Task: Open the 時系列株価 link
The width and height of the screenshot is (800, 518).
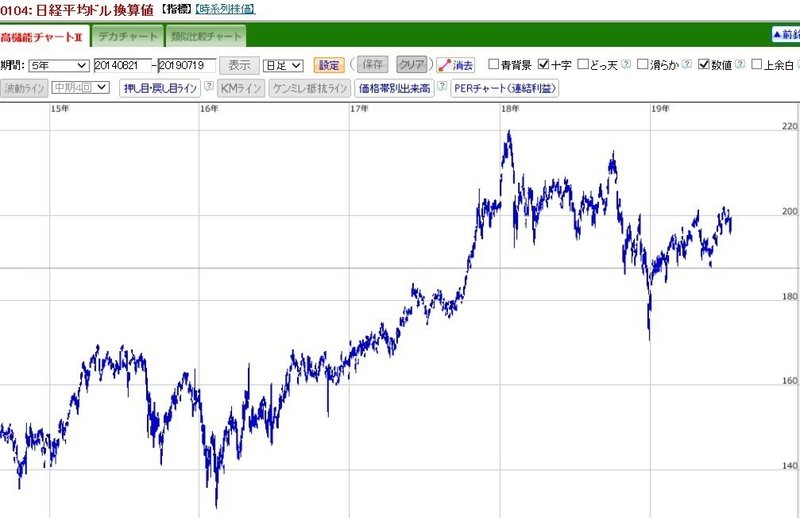Action: coord(225,9)
